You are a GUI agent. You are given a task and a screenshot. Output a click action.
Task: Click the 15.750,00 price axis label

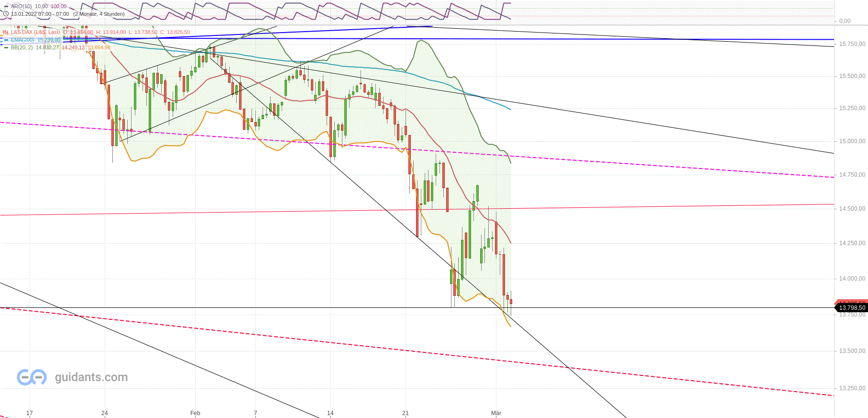click(x=852, y=44)
